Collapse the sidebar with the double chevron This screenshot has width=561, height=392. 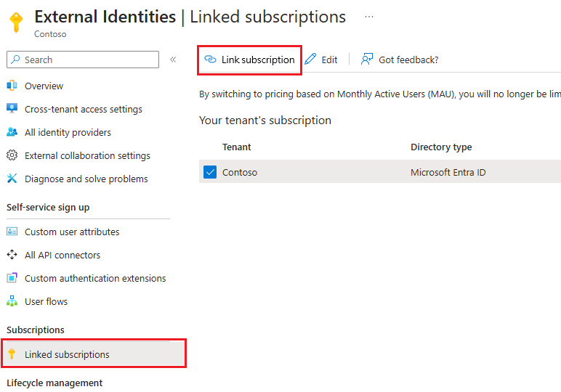pos(173,60)
